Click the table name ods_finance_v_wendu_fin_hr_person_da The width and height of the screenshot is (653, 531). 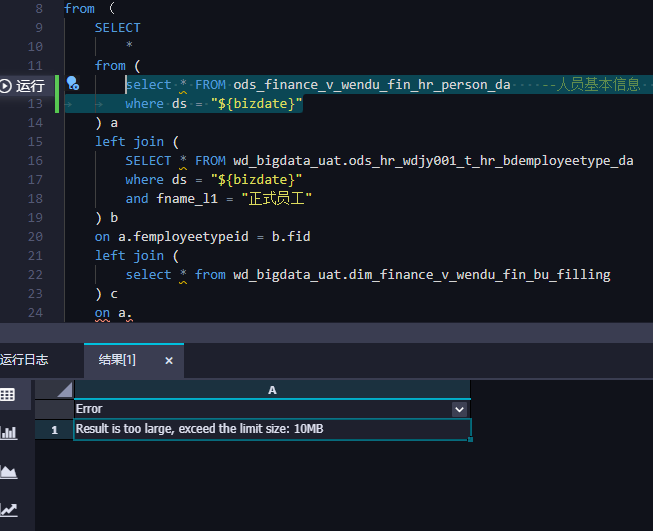[x=372, y=85]
